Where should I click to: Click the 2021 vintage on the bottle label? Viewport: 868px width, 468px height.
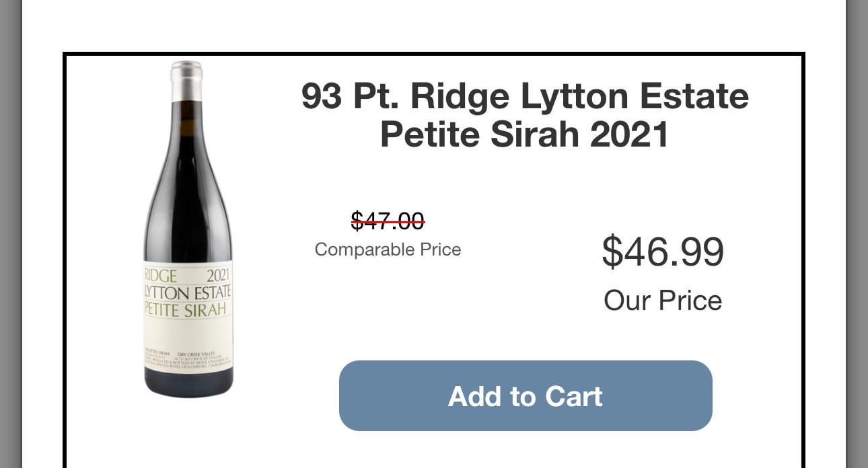point(218,275)
